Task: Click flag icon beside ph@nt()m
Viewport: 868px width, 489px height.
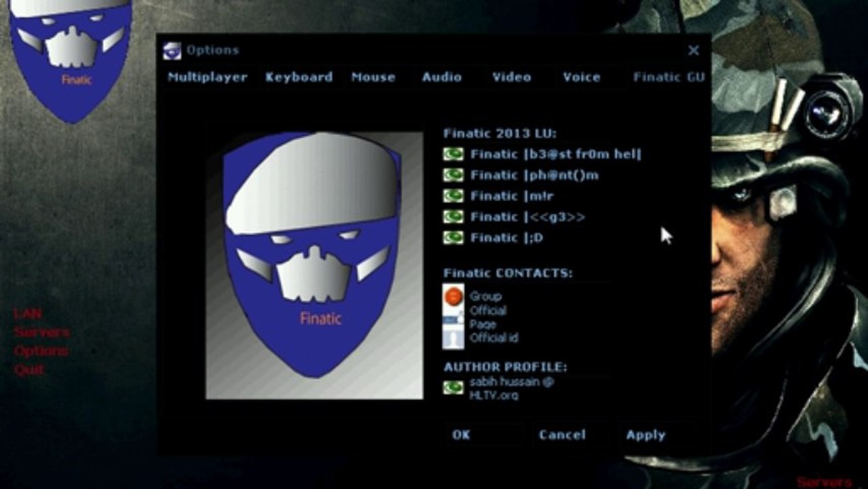Action: (x=453, y=175)
